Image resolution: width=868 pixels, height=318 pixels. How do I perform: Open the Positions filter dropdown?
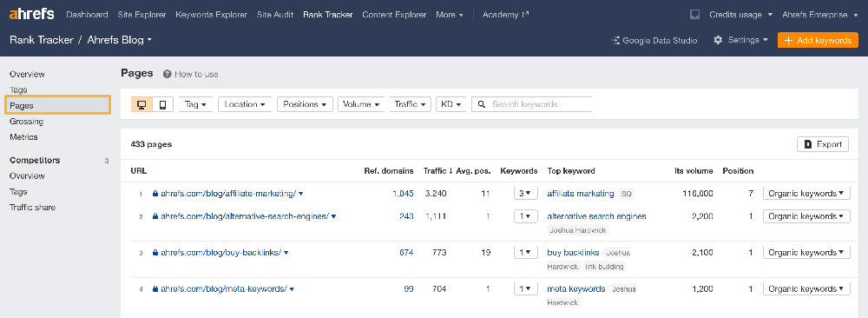305,104
